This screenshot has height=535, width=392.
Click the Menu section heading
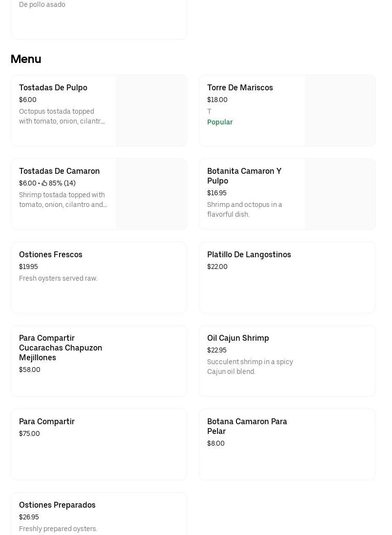click(26, 59)
